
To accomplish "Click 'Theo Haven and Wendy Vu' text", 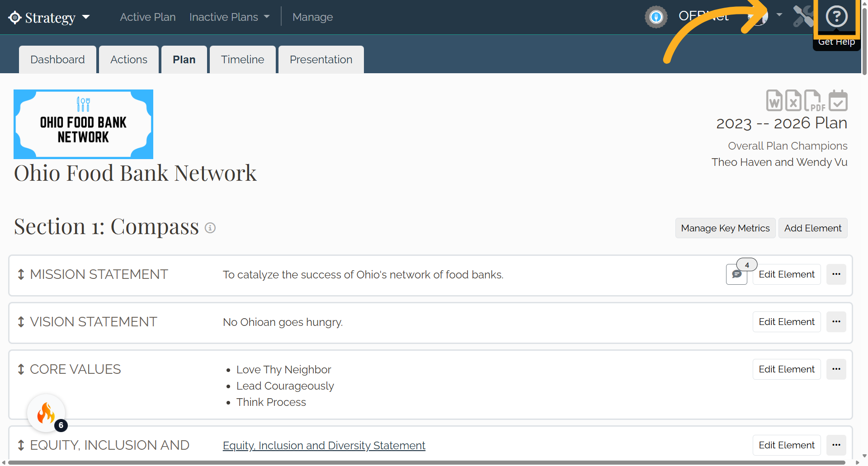I will [x=779, y=162].
